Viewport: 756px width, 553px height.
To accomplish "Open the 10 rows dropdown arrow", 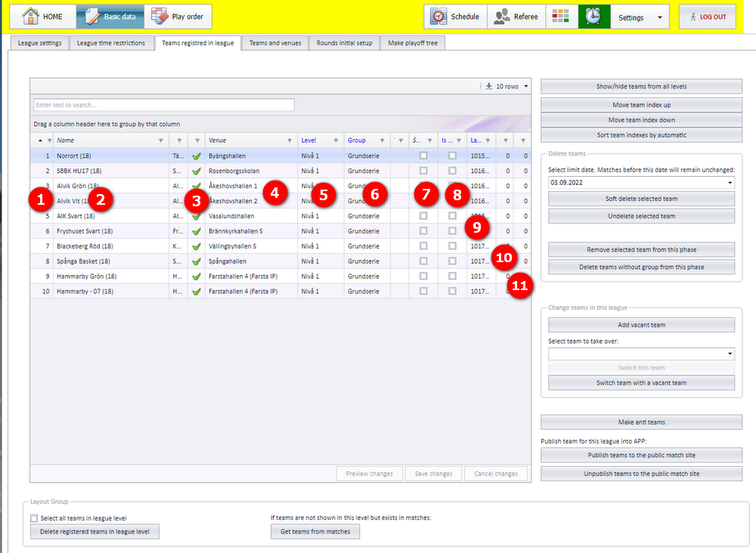I will click(526, 86).
